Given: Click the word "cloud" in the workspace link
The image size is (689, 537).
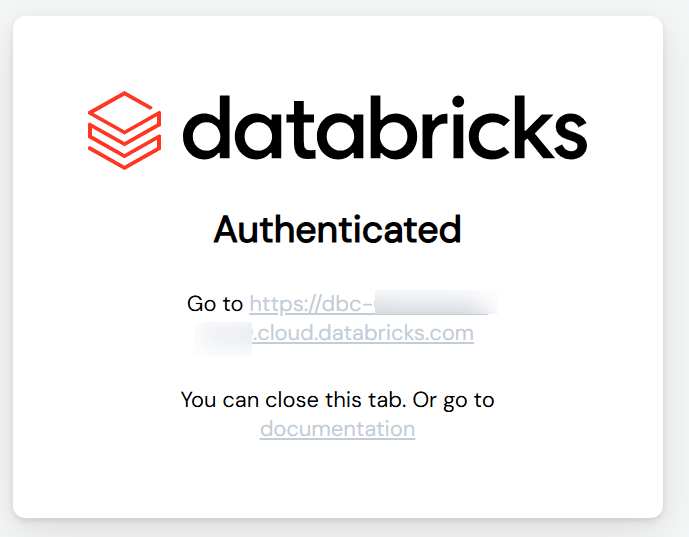Looking at the screenshot, I should pyautogui.click(x=283, y=333).
